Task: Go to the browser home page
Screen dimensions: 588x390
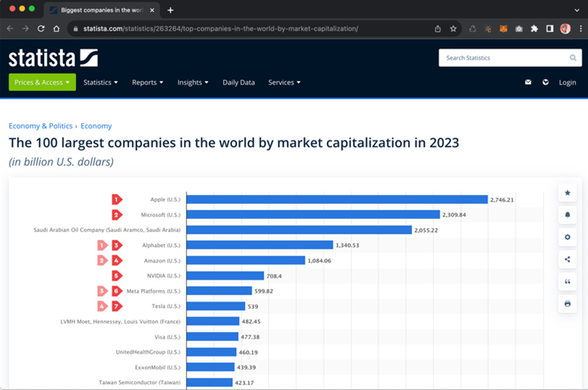Action: [x=56, y=28]
